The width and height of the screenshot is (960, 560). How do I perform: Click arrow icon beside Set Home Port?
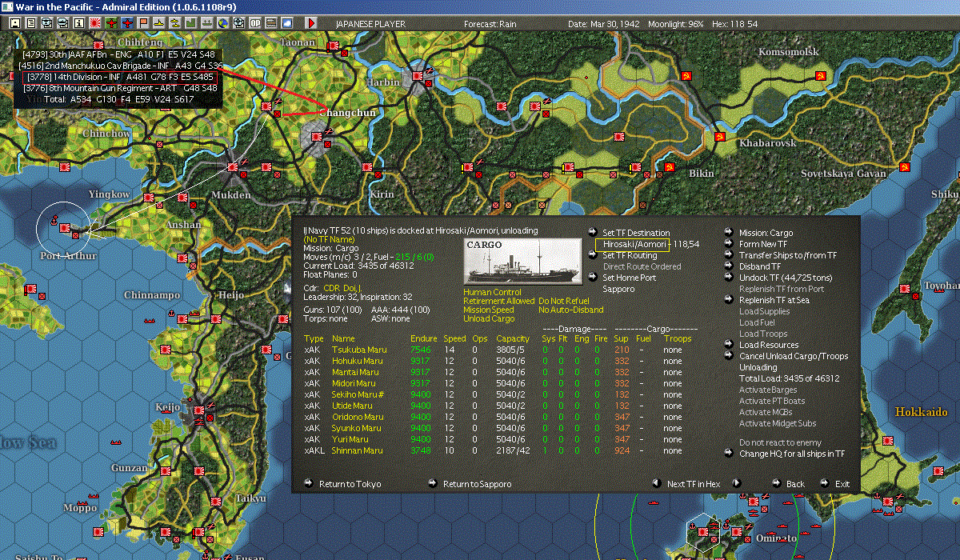pyautogui.click(x=592, y=278)
